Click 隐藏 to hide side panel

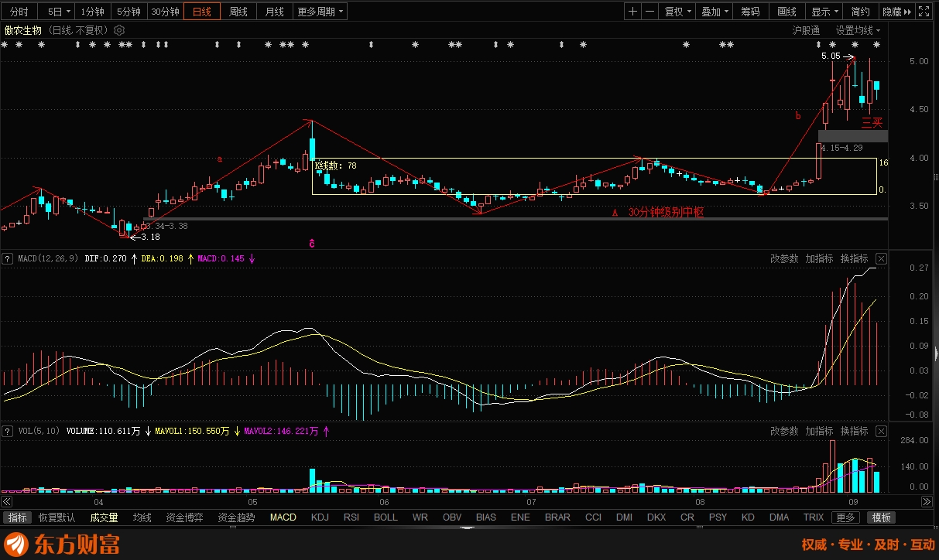coord(896,12)
